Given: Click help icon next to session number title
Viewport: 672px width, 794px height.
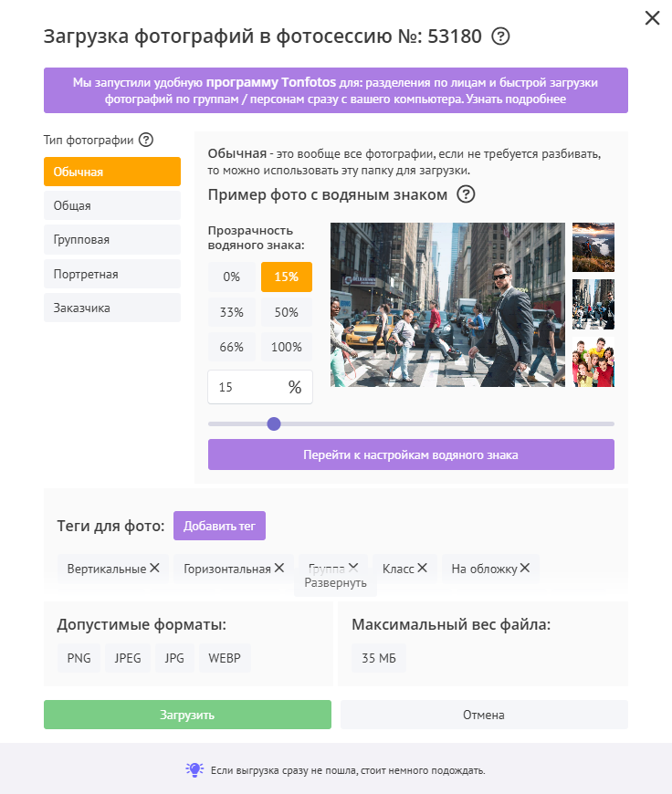Looking at the screenshot, I should point(500,37).
